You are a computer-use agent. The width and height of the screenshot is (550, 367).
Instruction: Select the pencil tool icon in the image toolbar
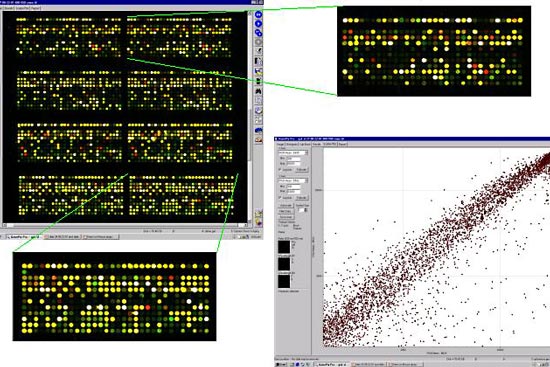tap(259, 51)
